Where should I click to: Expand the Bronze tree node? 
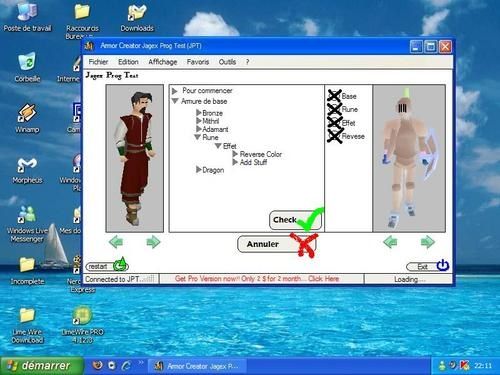pyautogui.click(x=199, y=113)
